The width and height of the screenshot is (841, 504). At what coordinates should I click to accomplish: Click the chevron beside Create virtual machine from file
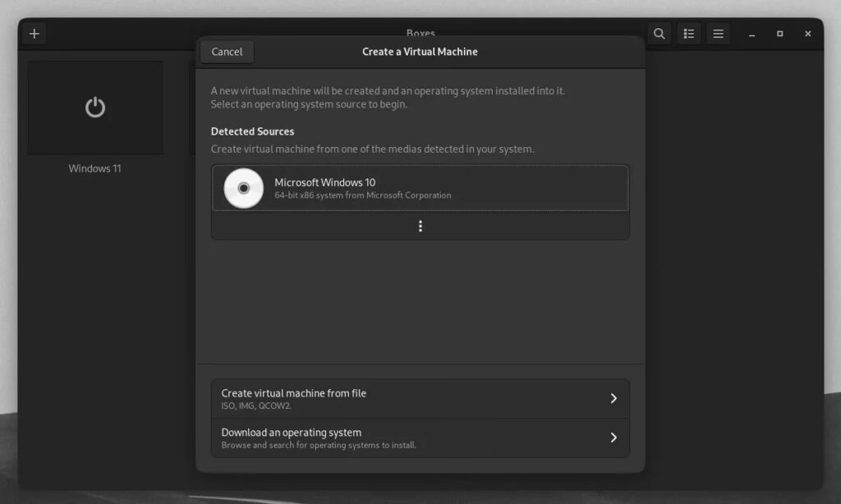point(614,398)
